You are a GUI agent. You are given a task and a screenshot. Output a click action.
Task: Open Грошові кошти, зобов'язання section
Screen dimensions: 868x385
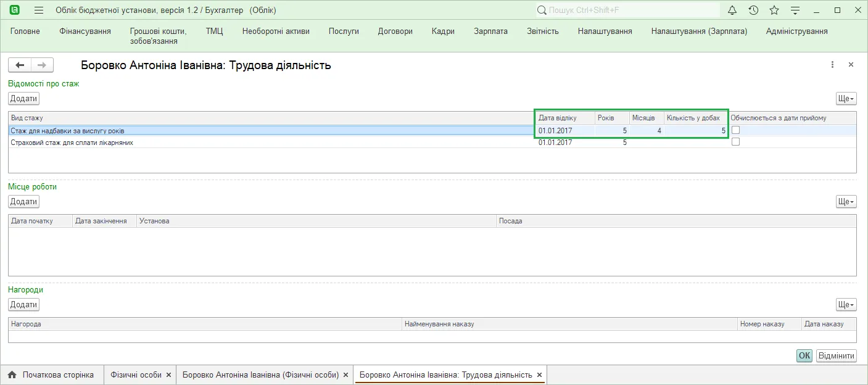click(158, 36)
